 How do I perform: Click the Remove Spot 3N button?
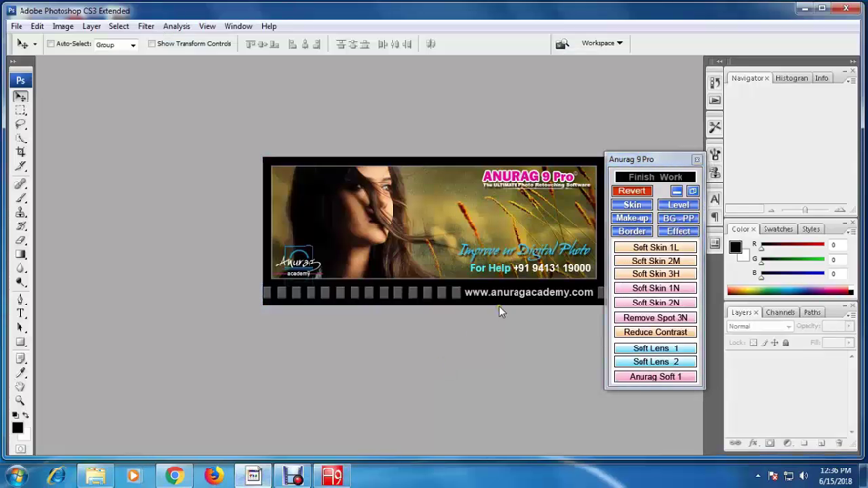[x=655, y=318]
